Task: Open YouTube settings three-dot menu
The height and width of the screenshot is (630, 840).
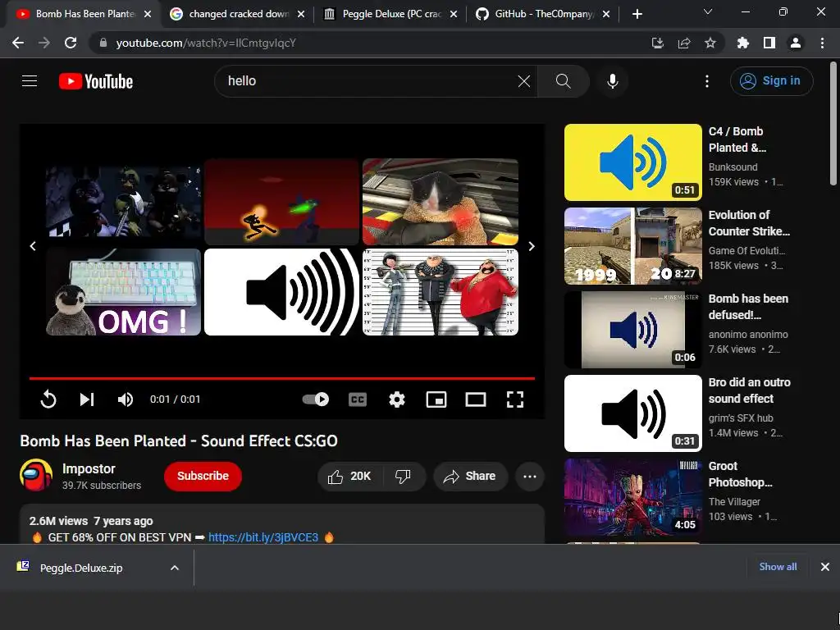Action: (x=707, y=81)
